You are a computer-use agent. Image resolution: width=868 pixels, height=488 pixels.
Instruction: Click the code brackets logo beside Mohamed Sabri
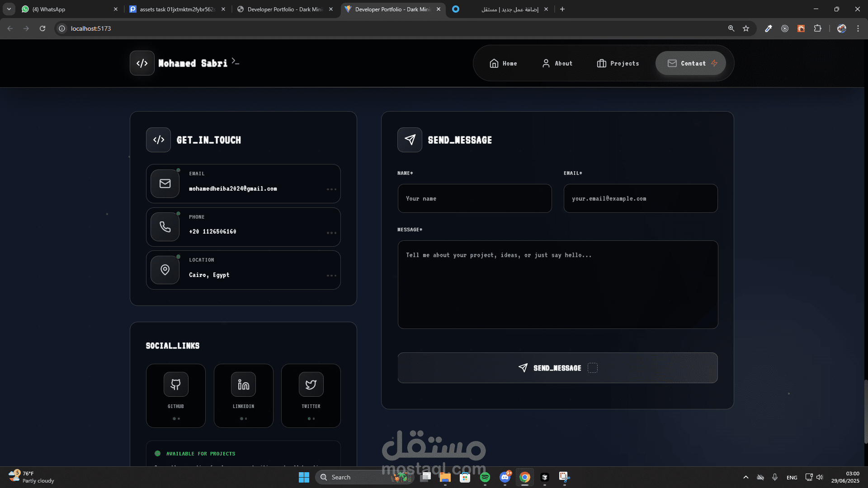[x=142, y=63]
